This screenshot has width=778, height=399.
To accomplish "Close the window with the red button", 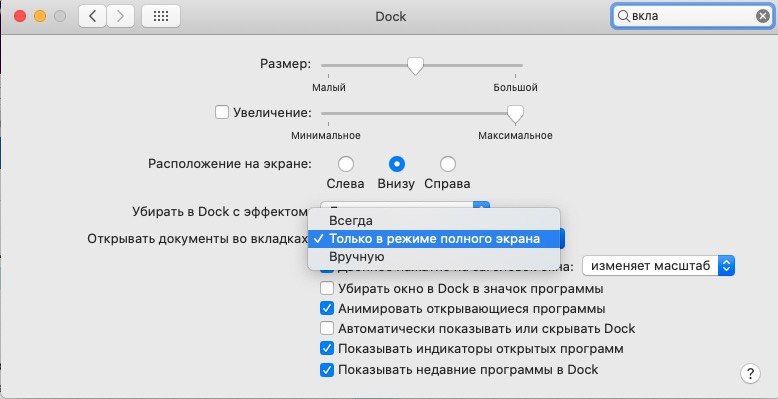I will pos(20,16).
